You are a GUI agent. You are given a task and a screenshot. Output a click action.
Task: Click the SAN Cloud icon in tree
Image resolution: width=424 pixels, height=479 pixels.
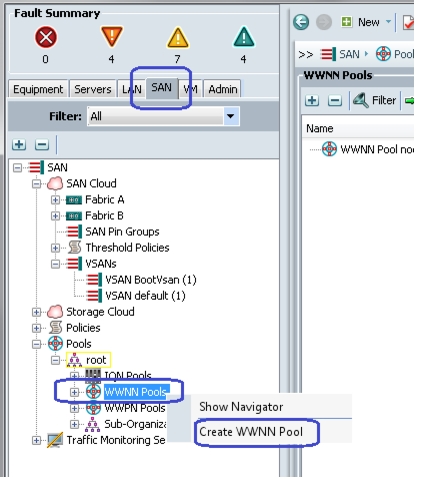55,183
